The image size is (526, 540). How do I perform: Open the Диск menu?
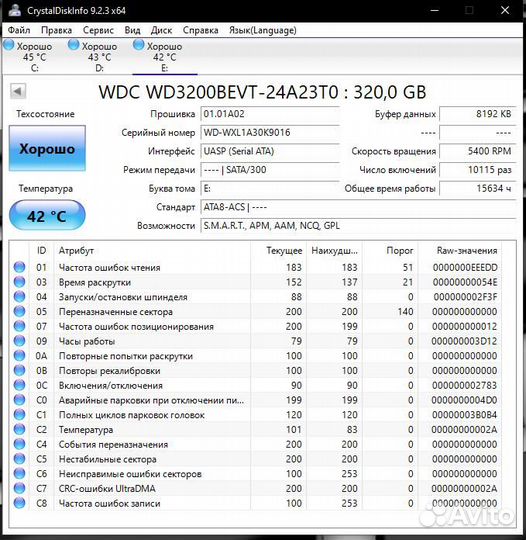[x=161, y=30]
